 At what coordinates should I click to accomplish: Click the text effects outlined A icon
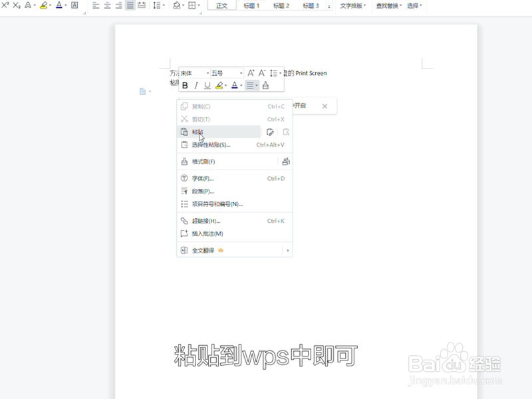point(28,5)
